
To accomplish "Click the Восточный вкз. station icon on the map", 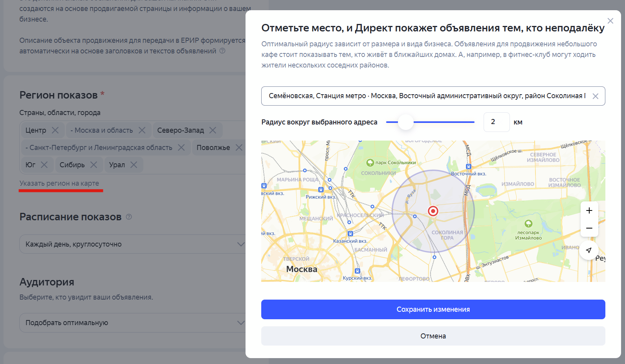I will [x=468, y=166].
